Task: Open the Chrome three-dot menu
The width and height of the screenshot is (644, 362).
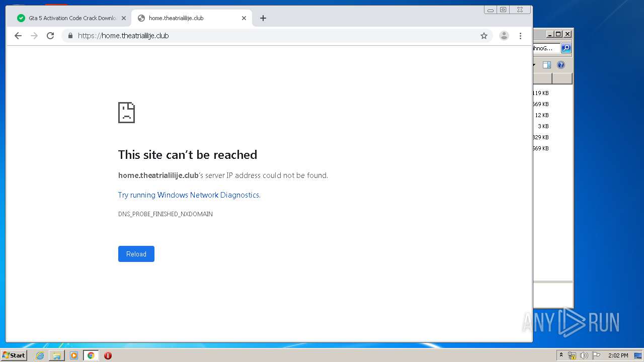Action: (x=520, y=36)
